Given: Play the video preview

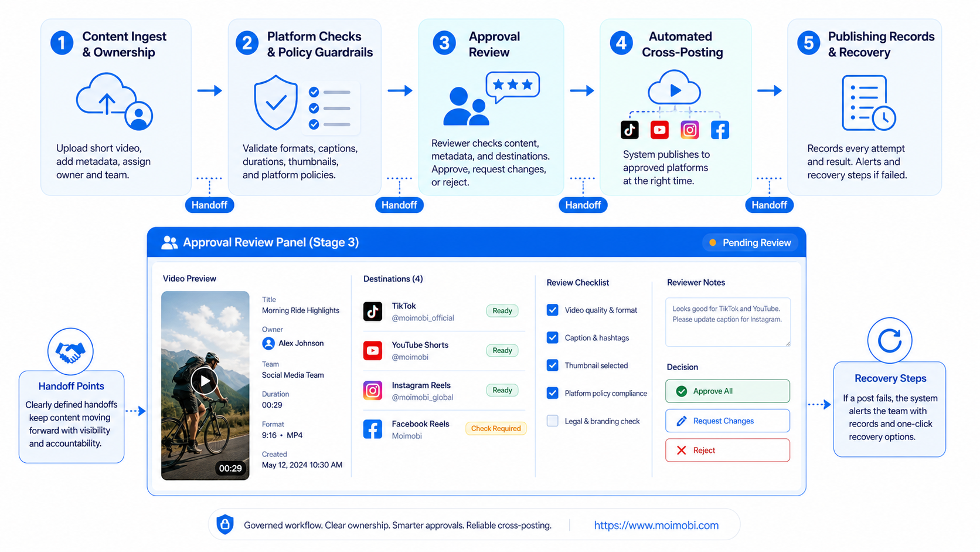Looking at the screenshot, I should pos(205,381).
